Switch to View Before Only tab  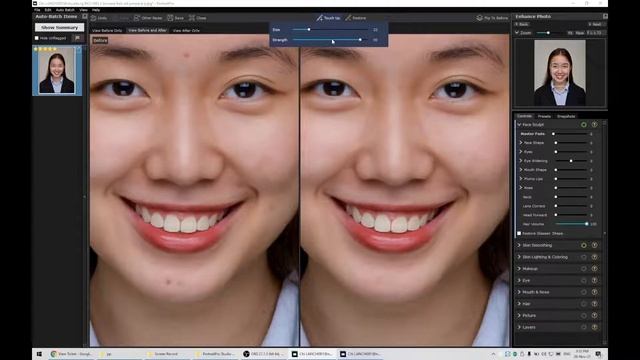click(x=107, y=31)
